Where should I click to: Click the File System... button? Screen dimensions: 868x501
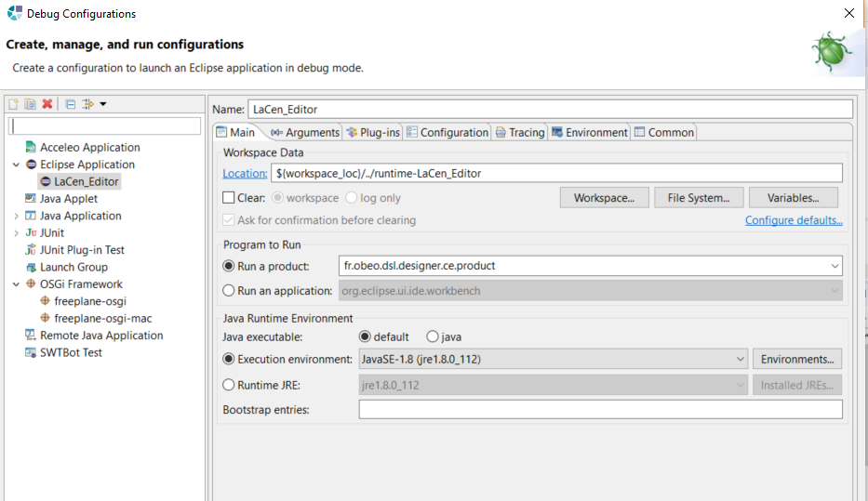[699, 197]
